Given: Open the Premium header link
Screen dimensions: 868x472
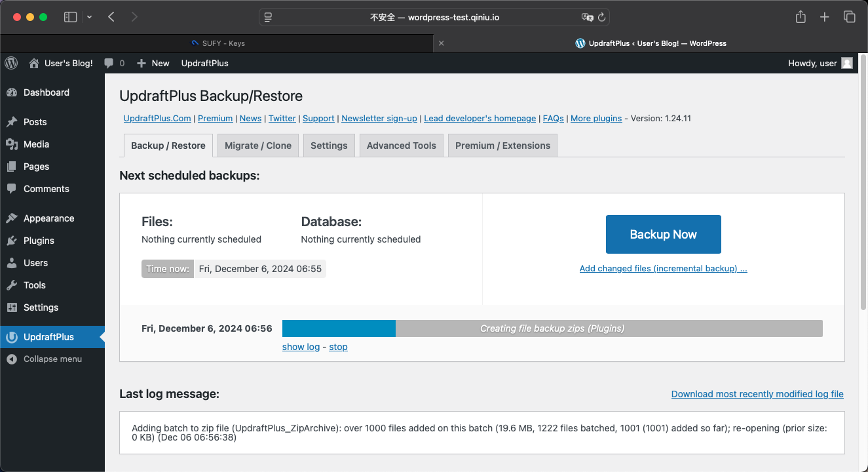Looking at the screenshot, I should 216,119.
